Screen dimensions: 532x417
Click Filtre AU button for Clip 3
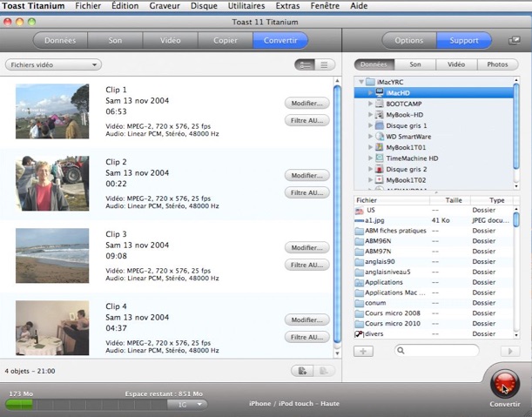306,265
